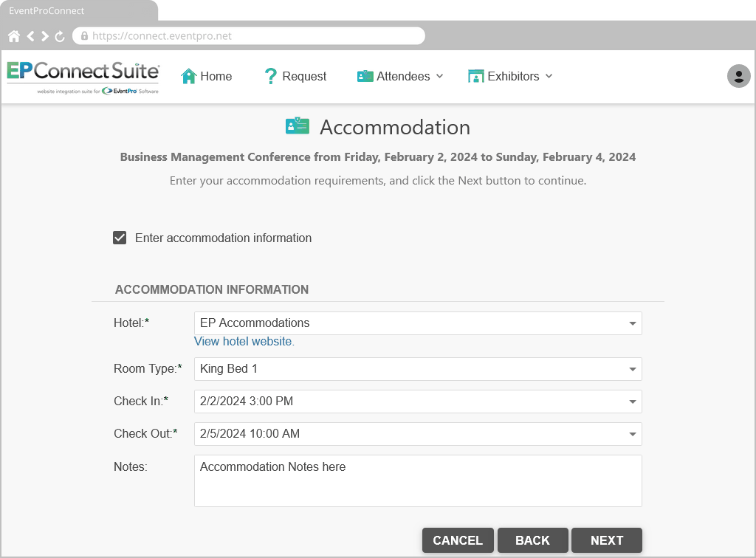Click the accommodation requirements instruction text
756x558 pixels.
(378, 181)
